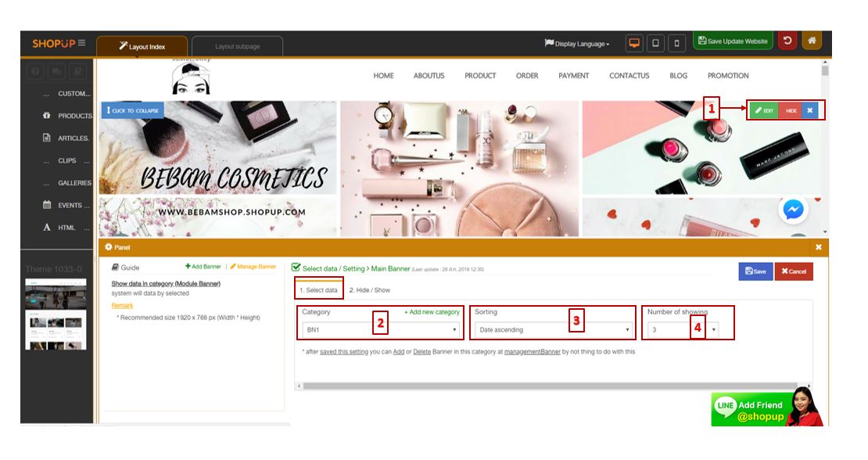Click the saved this setting link

(344, 351)
